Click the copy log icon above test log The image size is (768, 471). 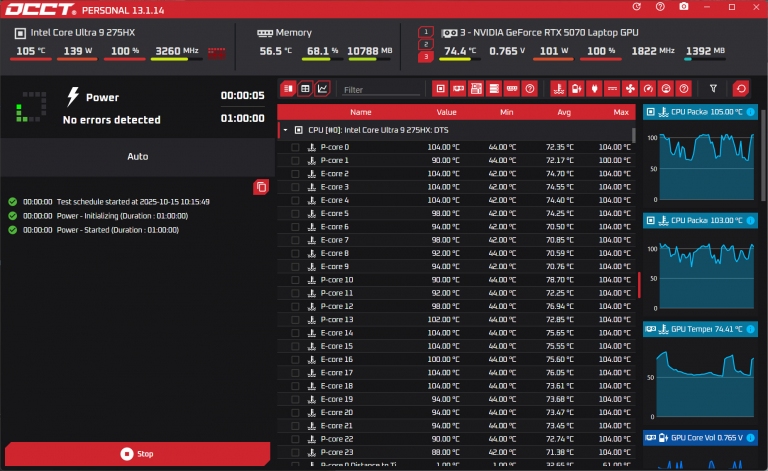coord(261,187)
